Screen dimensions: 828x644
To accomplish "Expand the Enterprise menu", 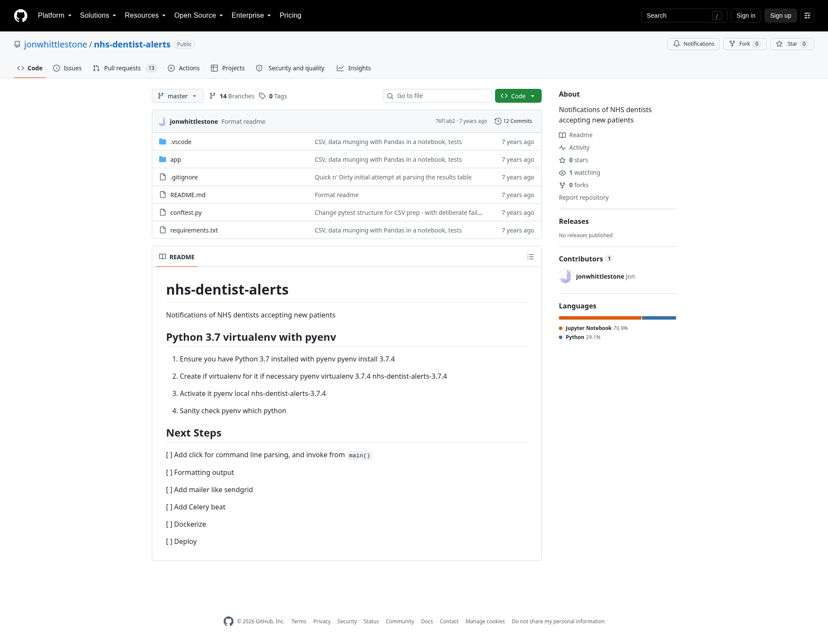I will click(251, 16).
